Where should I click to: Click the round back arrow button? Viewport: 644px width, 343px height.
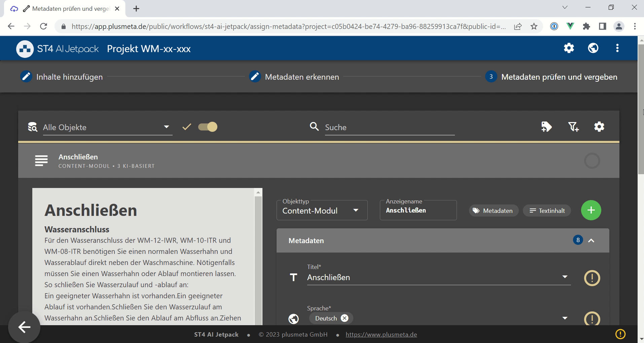click(24, 327)
